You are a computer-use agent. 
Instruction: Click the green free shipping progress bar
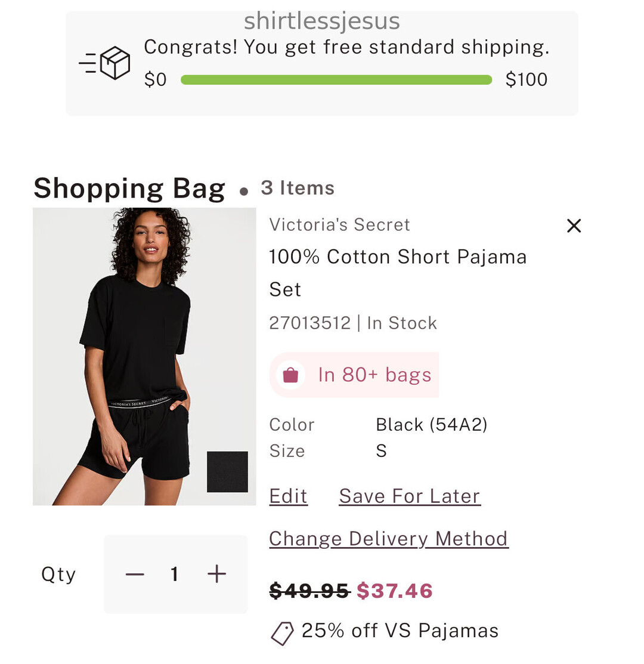coord(336,80)
